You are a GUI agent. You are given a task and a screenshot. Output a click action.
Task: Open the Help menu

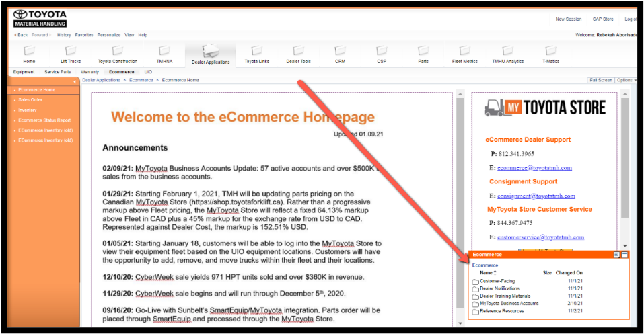(x=143, y=35)
